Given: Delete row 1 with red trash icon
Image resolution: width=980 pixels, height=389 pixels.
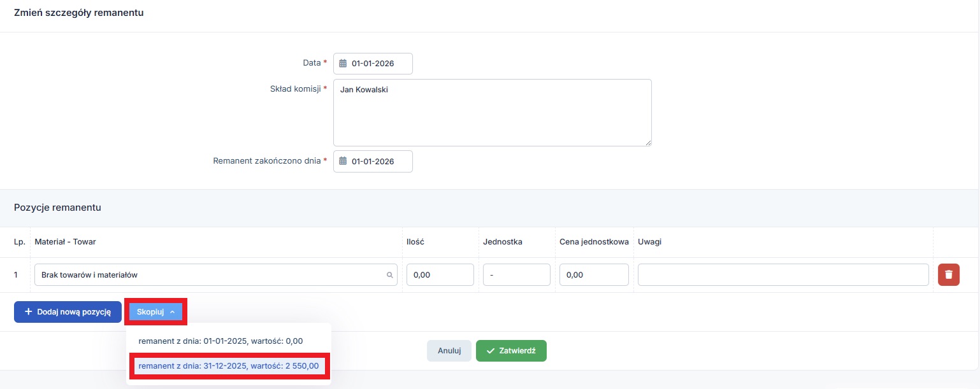Looking at the screenshot, I should pyautogui.click(x=949, y=275).
